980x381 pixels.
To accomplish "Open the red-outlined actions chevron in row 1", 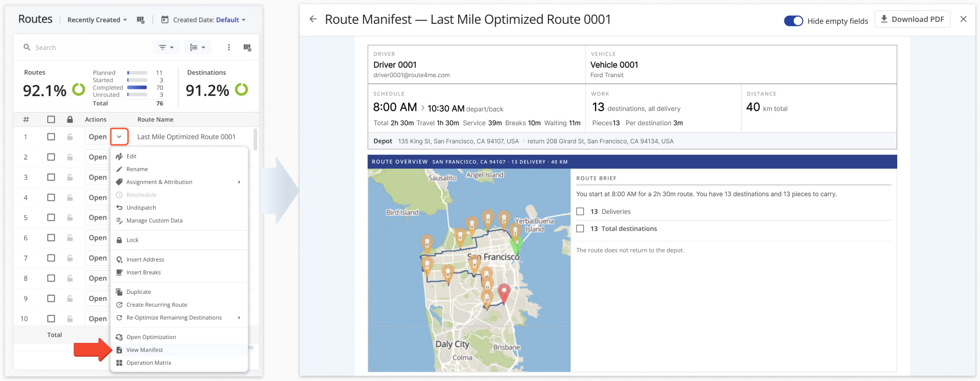I will coord(119,137).
